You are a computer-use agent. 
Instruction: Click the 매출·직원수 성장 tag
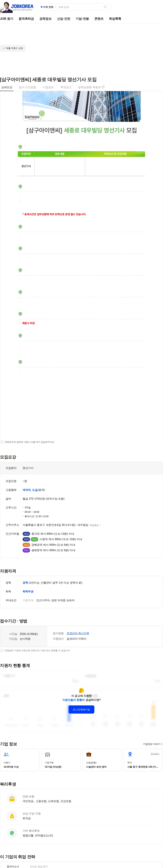point(13,48)
